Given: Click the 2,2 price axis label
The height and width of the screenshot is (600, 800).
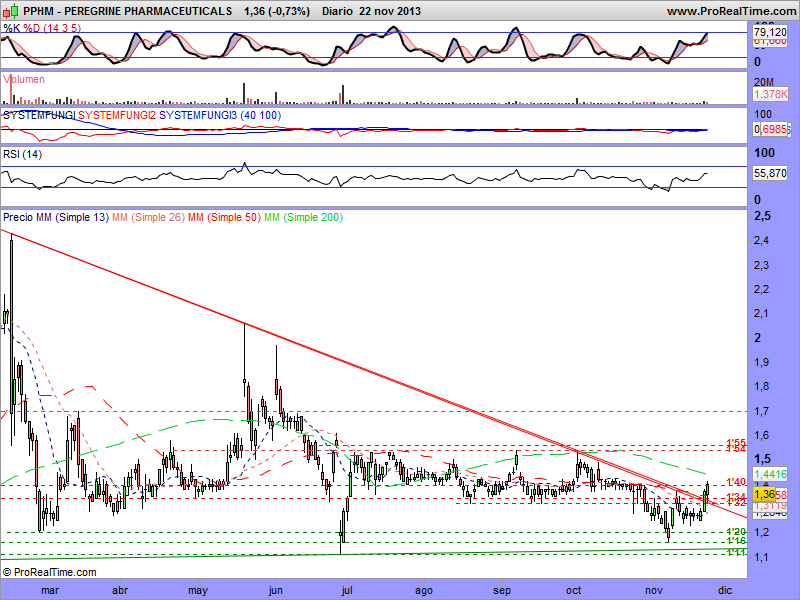Looking at the screenshot, I should coord(762,289).
